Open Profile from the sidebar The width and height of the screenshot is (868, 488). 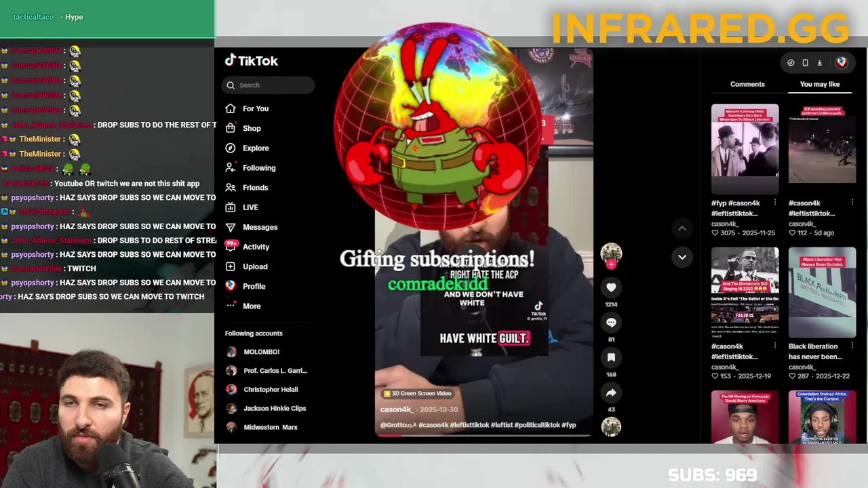pyautogui.click(x=254, y=286)
